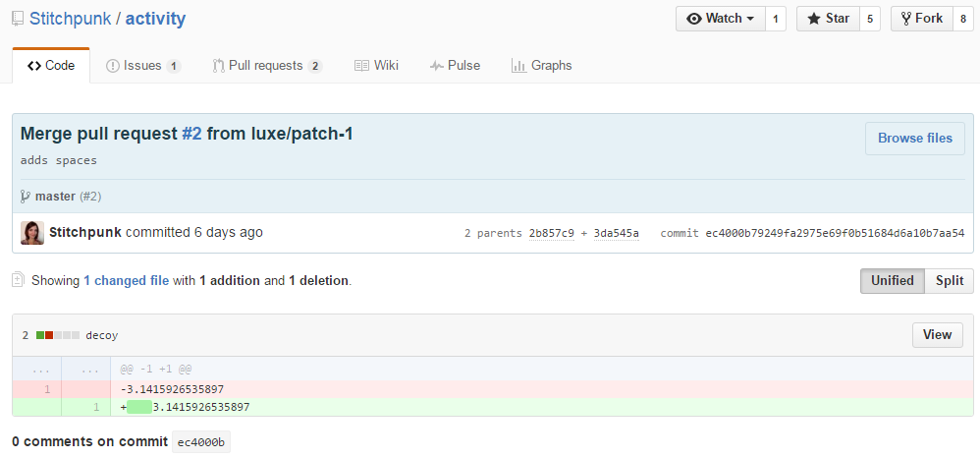Click the branch icon next to master
The image size is (980, 458).
click(x=26, y=197)
